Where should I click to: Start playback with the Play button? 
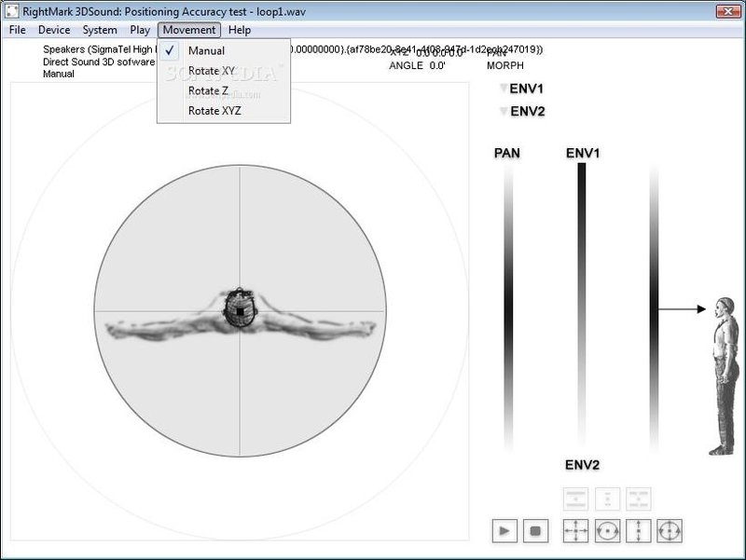504,530
